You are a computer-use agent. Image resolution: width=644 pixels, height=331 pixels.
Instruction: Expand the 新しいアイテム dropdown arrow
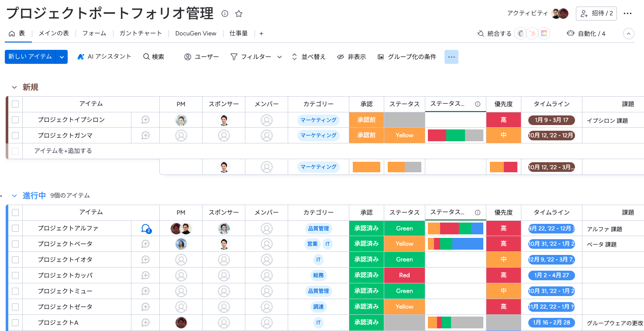coord(62,57)
